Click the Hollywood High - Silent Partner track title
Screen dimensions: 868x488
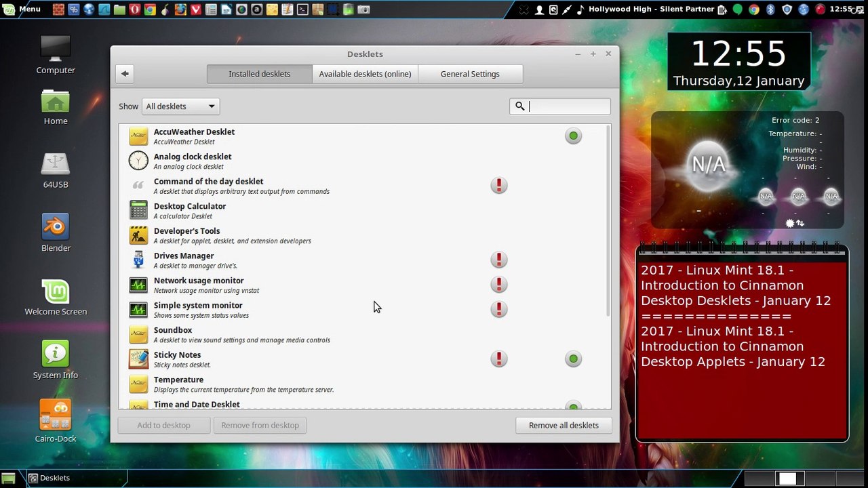point(651,9)
